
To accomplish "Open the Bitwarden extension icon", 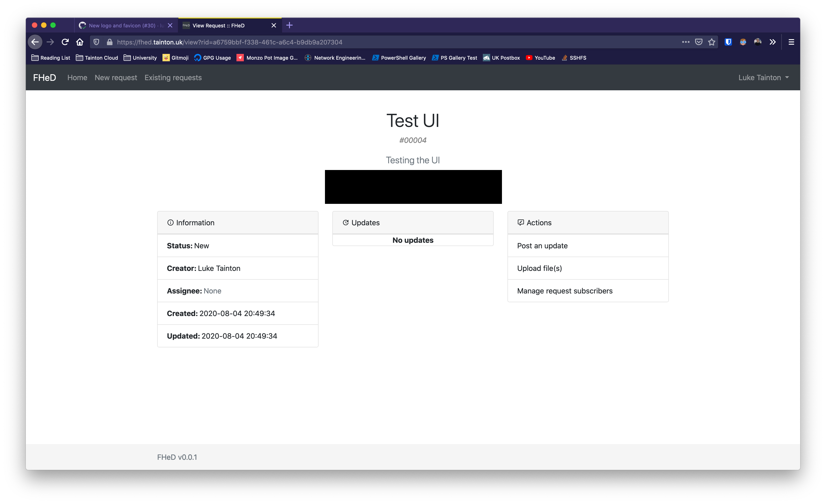I will pyautogui.click(x=728, y=42).
